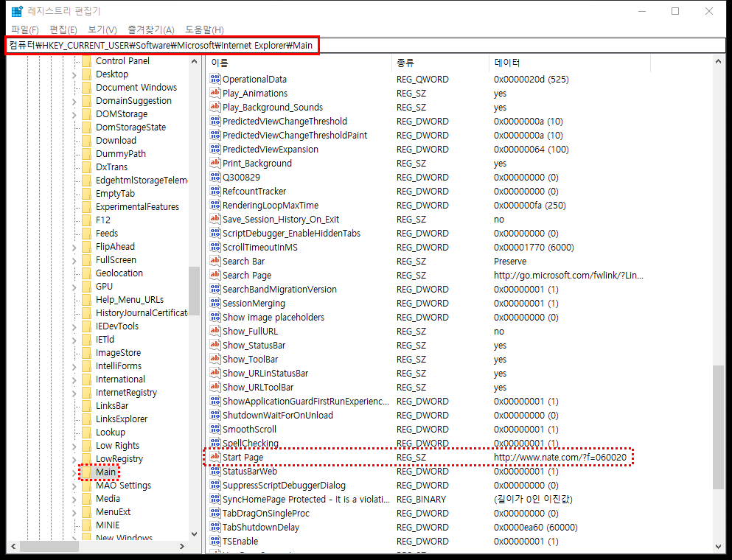This screenshot has height=560, width=732.
Task: Click the SyncHomePage Protected binary icon
Action: [215, 499]
